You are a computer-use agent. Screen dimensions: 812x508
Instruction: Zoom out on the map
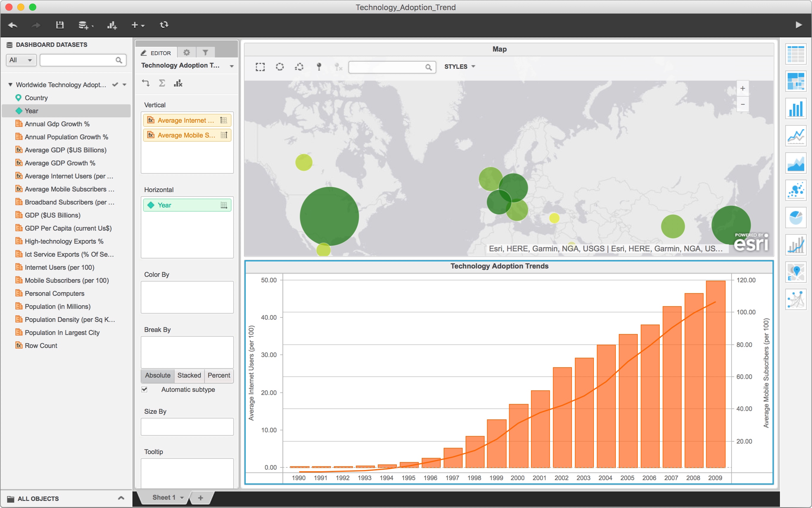coord(742,104)
